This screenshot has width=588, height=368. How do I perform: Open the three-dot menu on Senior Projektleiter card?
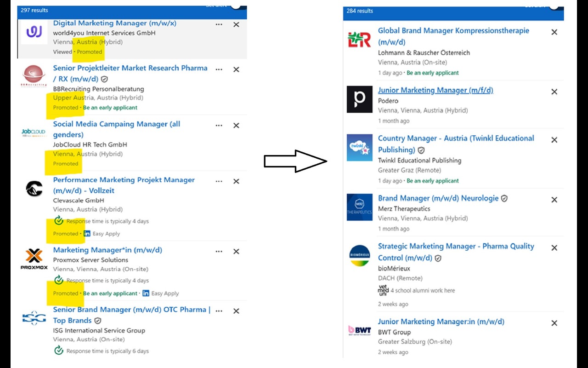click(219, 69)
